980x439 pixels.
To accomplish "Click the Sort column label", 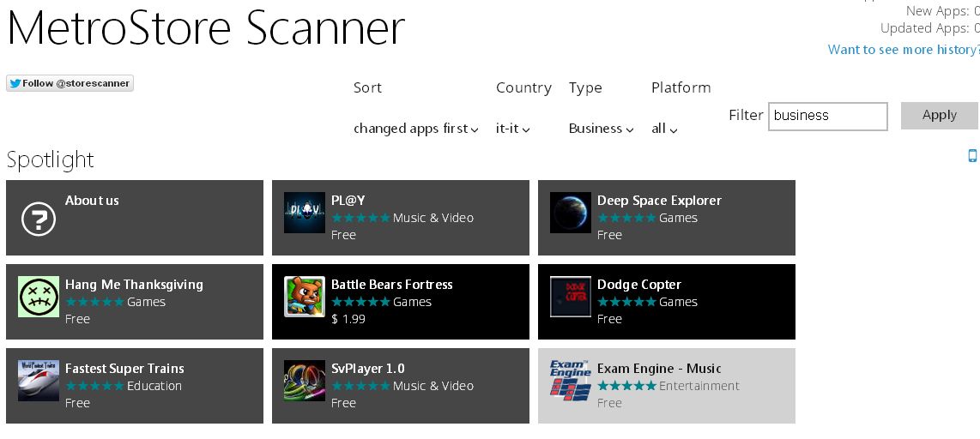I will point(367,87).
